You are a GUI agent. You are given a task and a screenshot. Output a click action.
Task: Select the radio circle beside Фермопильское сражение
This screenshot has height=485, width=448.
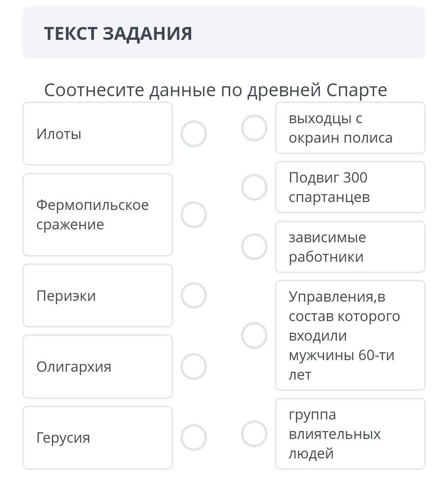tap(194, 214)
